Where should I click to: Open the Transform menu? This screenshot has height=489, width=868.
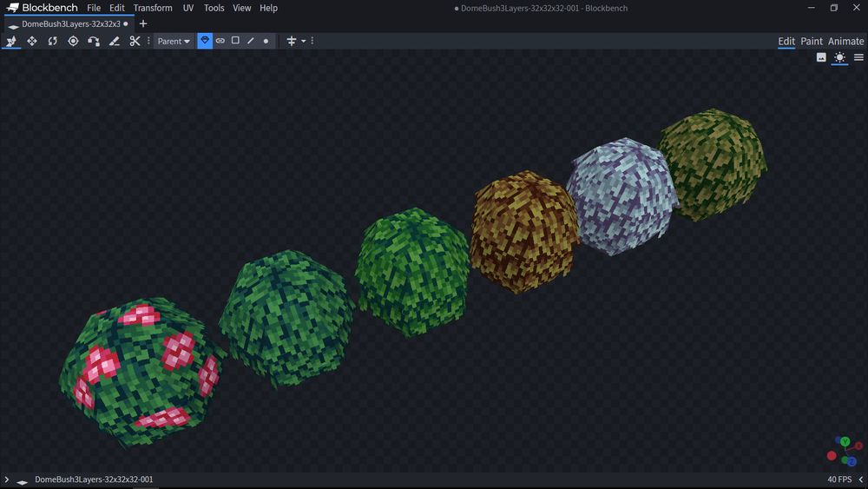(153, 8)
